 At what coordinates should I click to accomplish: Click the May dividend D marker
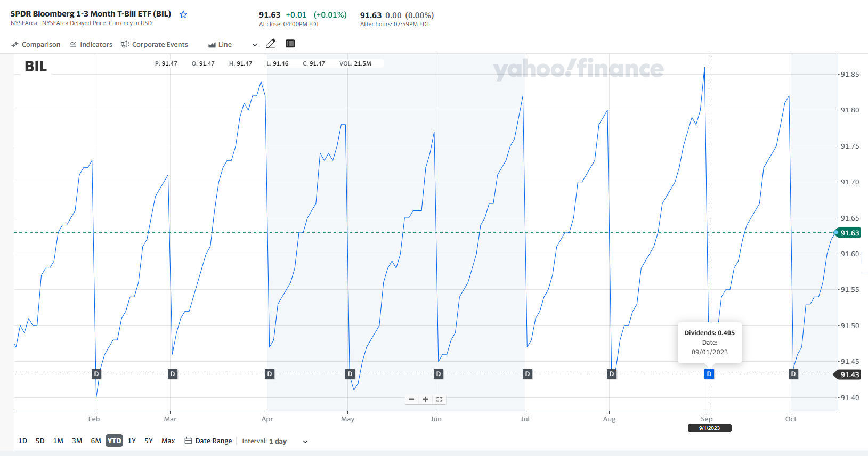(350, 374)
